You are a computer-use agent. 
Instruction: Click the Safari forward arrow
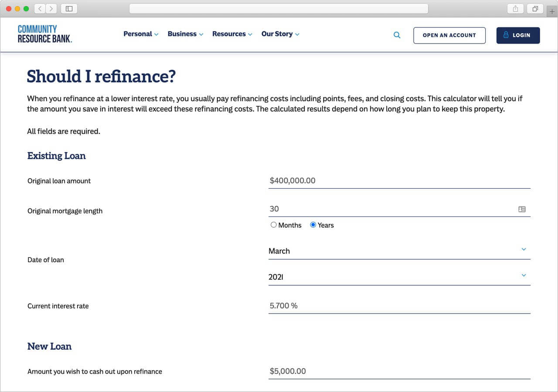click(x=51, y=9)
